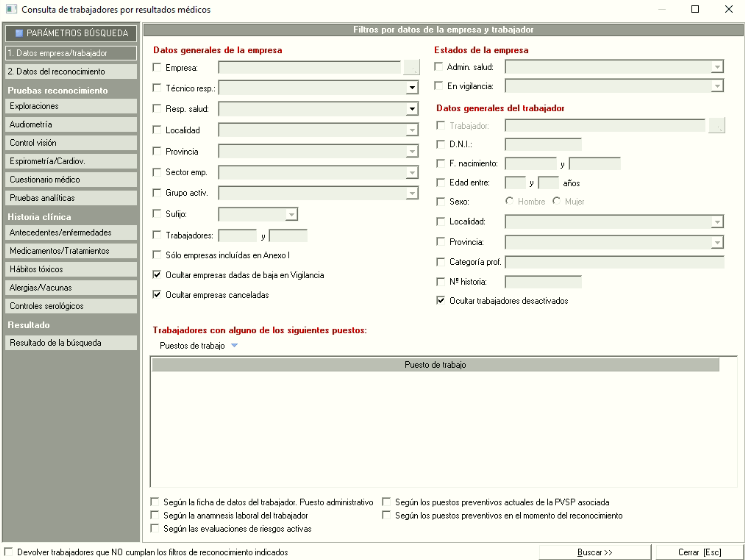This screenshot has width=745, height=560.
Task: Enable the Empresa filter checkbox
Action: (x=156, y=68)
